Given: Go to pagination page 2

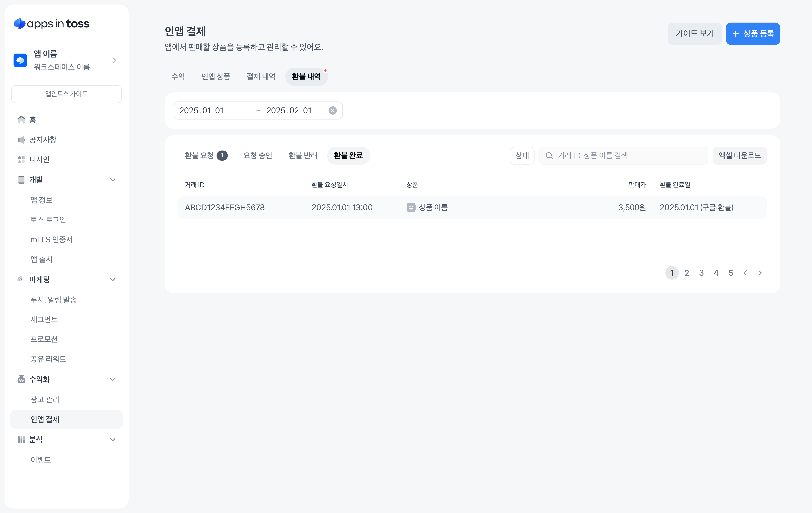Looking at the screenshot, I should coord(687,273).
